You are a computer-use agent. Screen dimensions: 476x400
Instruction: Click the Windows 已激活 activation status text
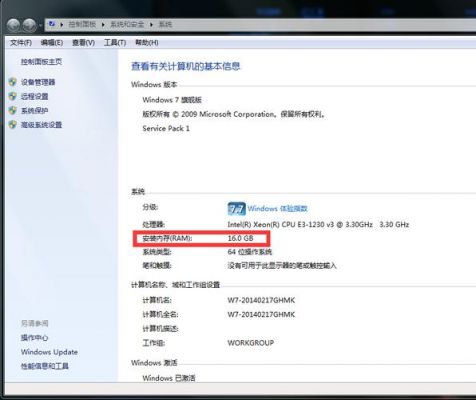coord(169,378)
